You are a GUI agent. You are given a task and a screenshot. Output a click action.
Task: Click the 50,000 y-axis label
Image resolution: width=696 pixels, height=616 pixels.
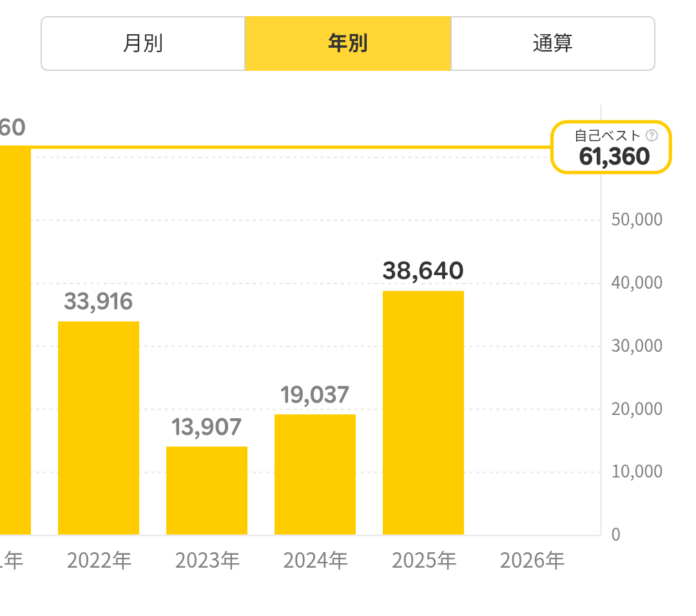[635, 220]
